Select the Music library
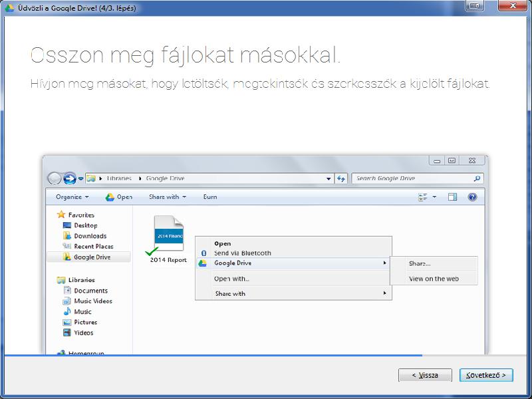The height and width of the screenshot is (399, 532). coord(82,312)
